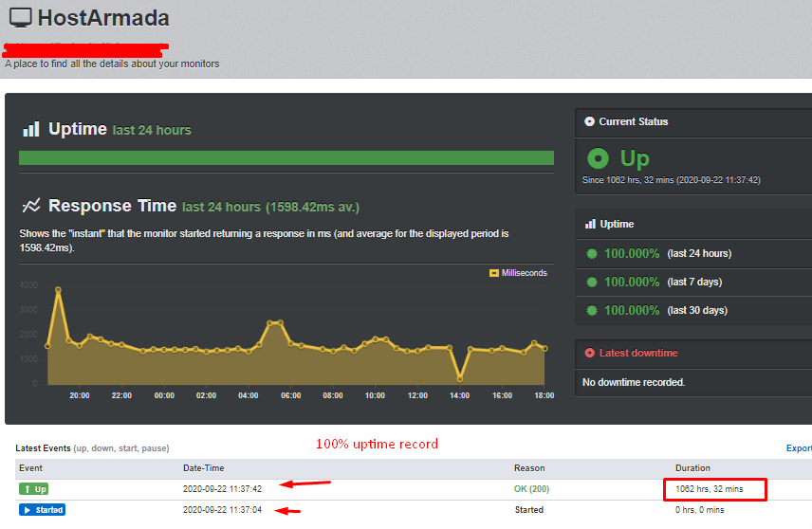Click date 2020-09-22 11:37:04 in events table
This screenshot has height=529, width=812.
223,510
